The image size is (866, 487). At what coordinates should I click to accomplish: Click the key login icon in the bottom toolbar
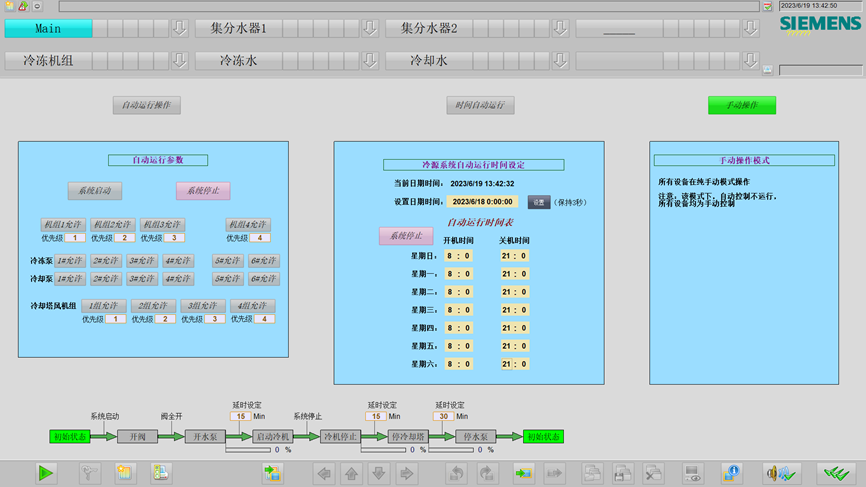(88, 473)
